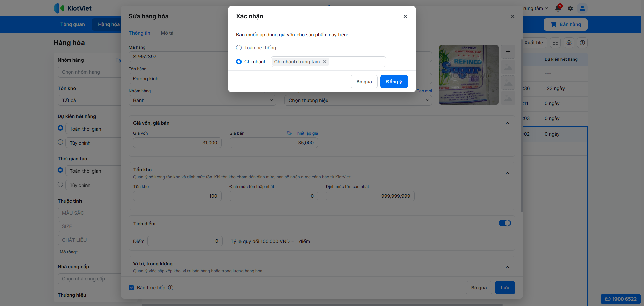Open the user account avatar icon
Screen dimensions: 644x306
click(x=582, y=8)
